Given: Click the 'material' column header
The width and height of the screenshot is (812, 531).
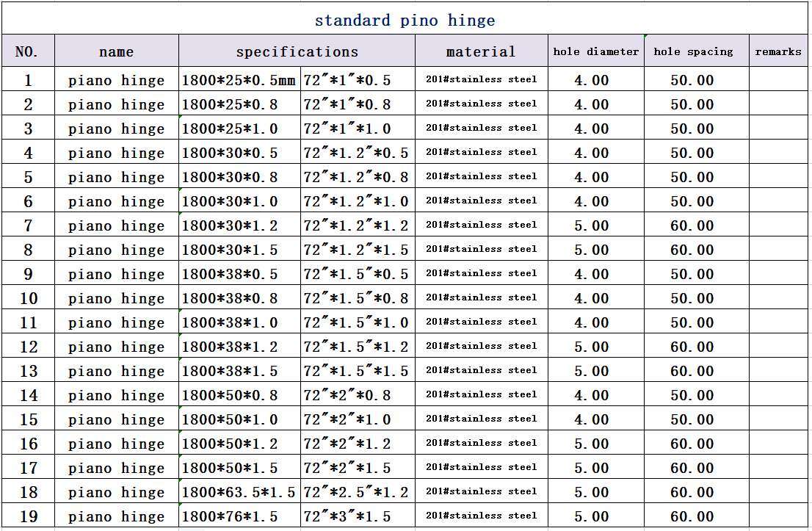Looking at the screenshot, I should 481,51.
